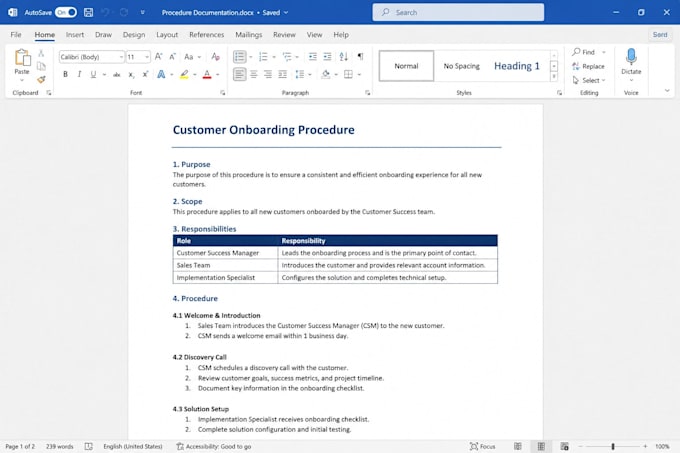Align text to the right
The image size is (680, 453).
[268, 75]
